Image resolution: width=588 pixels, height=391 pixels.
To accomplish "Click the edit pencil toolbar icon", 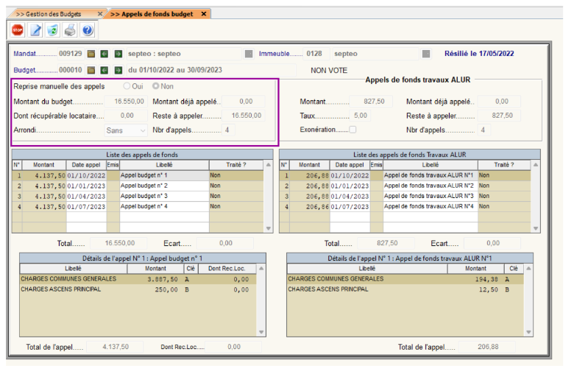I will click(x=35, y=30).
